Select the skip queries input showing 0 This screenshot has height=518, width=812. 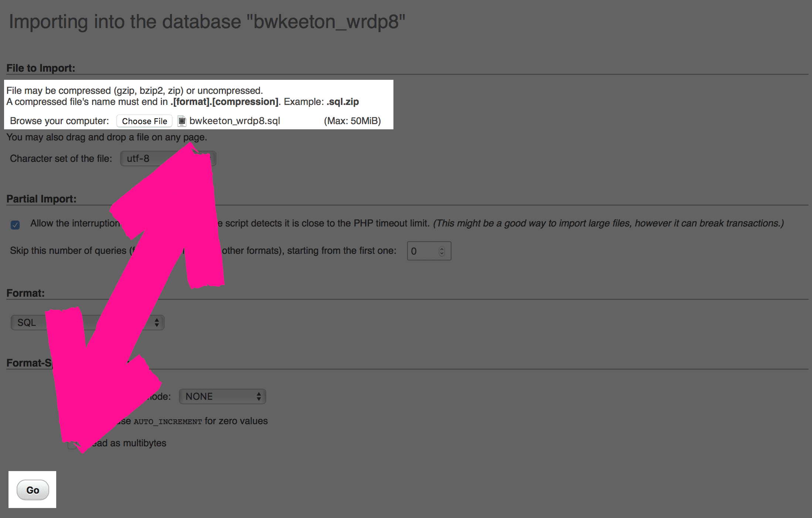tap(422, 251)
